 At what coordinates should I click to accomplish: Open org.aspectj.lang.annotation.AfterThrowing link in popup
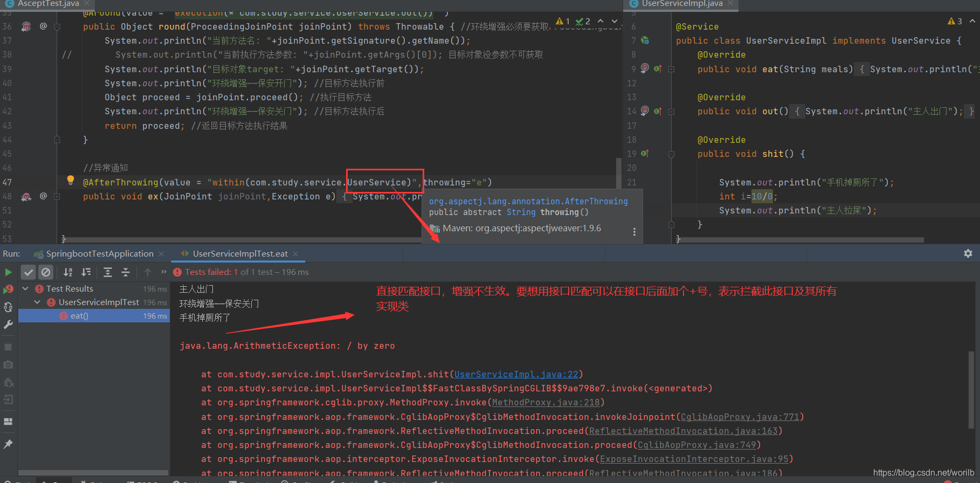tap(528, 201)
